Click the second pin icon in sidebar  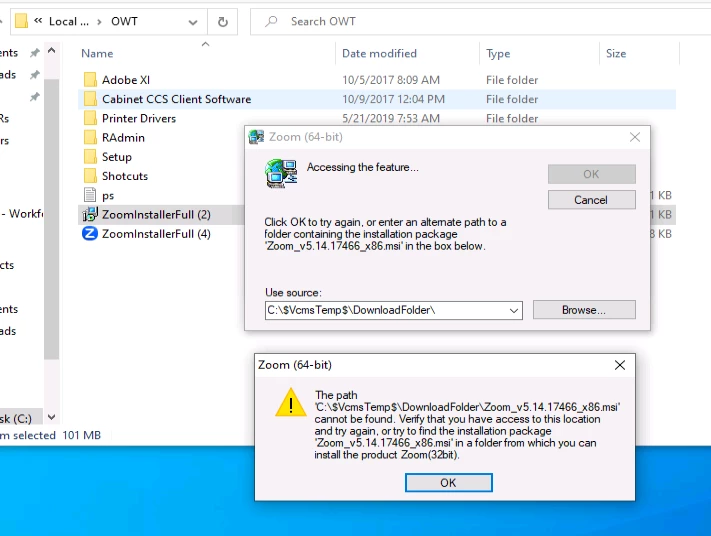point(34,75)
